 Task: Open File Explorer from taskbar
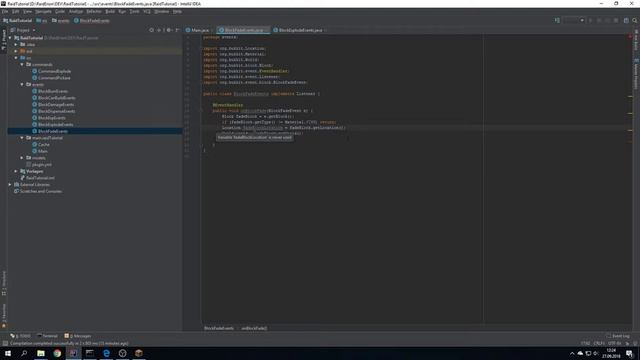41,353
